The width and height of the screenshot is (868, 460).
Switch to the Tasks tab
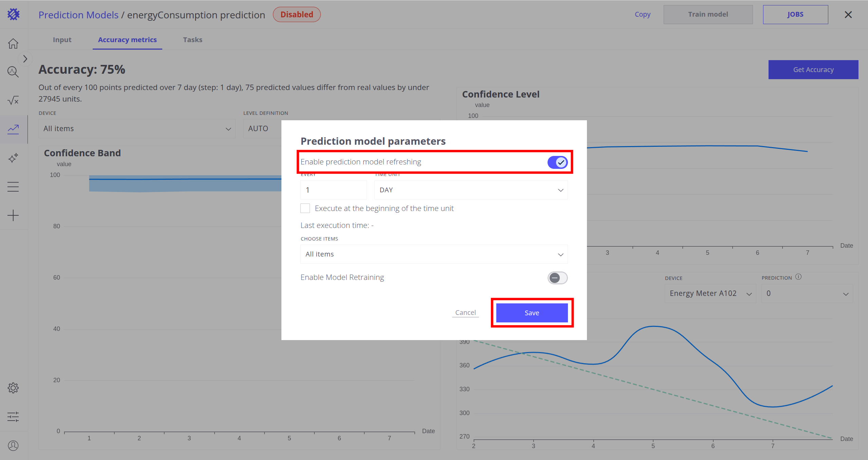[192, 40]
